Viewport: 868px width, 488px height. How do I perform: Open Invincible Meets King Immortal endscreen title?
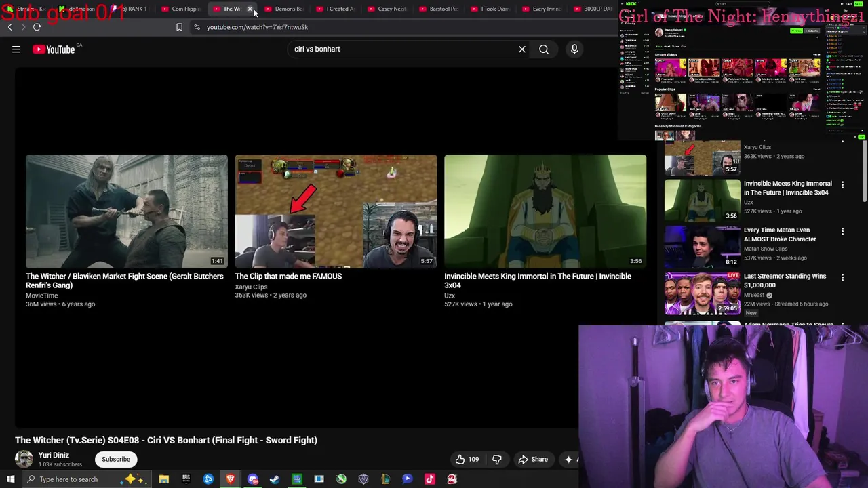pos(538,281)
